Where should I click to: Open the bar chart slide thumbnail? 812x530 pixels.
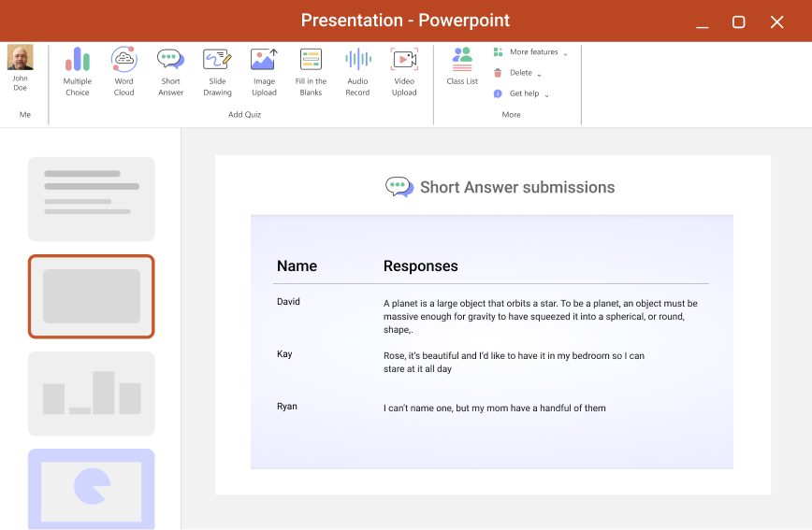coord(92,394)
